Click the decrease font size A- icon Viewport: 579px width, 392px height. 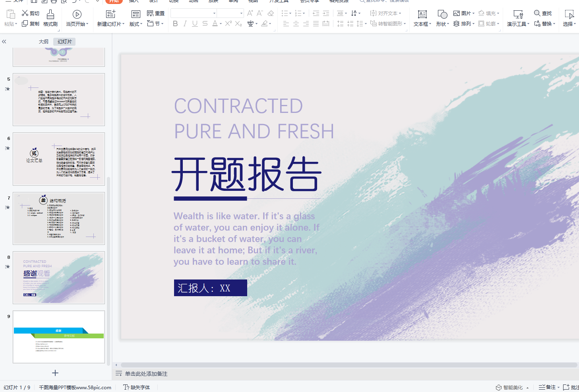coord(260,13)
